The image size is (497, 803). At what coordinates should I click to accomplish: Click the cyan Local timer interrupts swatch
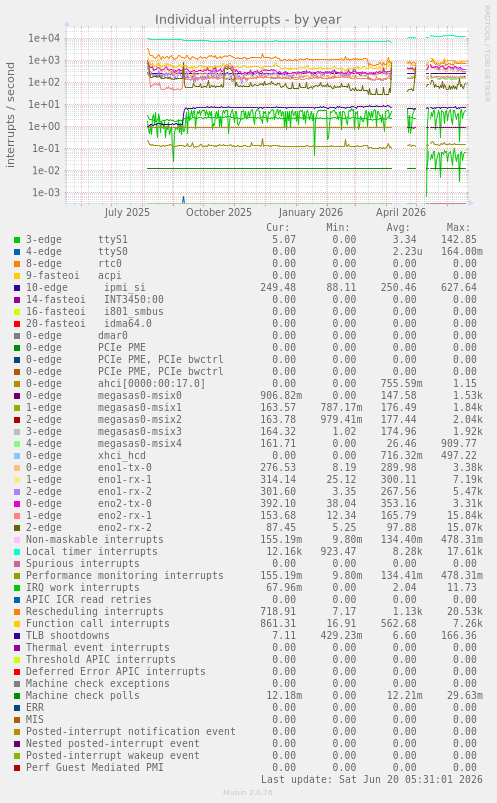pos(17,552)
